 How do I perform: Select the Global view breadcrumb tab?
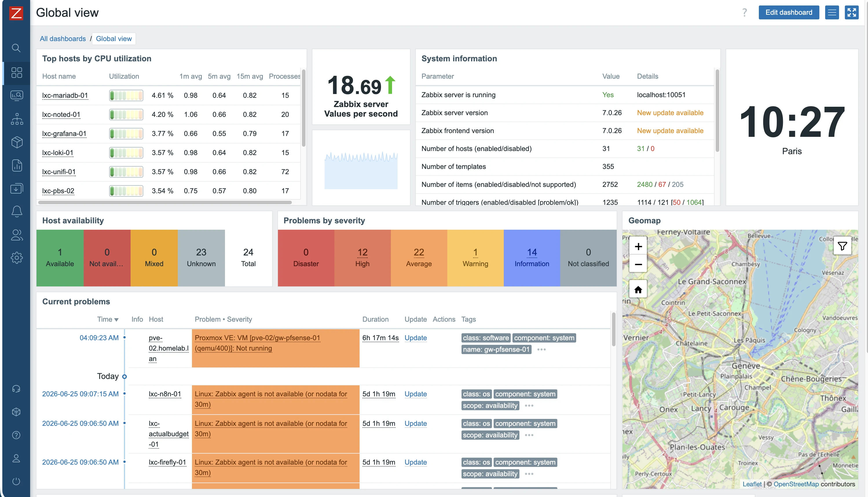click(114, 38)
